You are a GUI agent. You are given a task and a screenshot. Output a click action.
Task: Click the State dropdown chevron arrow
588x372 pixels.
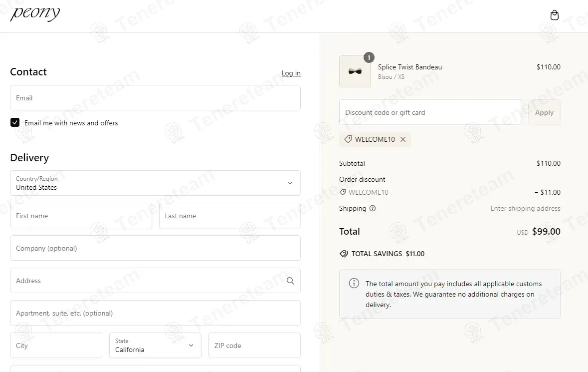point(191,346)
